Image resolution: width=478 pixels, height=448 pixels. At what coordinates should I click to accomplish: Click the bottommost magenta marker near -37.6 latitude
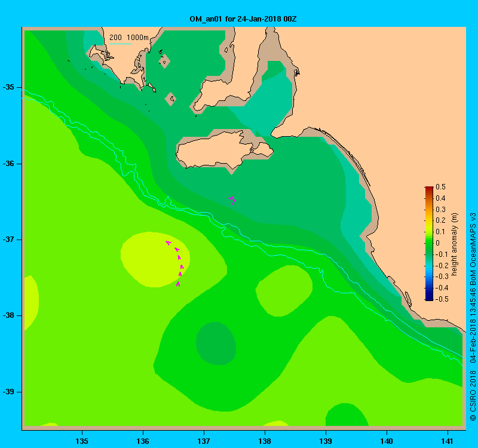[x=178, y=284]
